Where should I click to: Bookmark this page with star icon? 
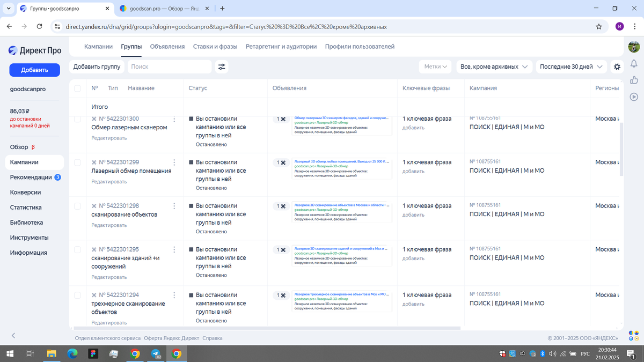point(598,26)
